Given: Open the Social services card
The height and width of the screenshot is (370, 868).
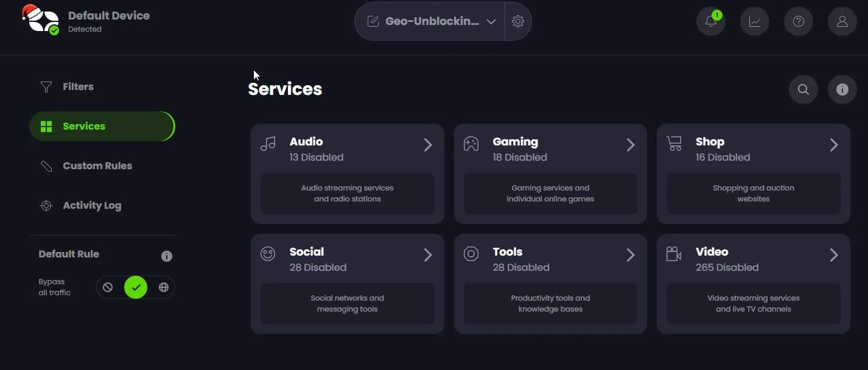Looking at the screenshot, I should coord(347,284).
